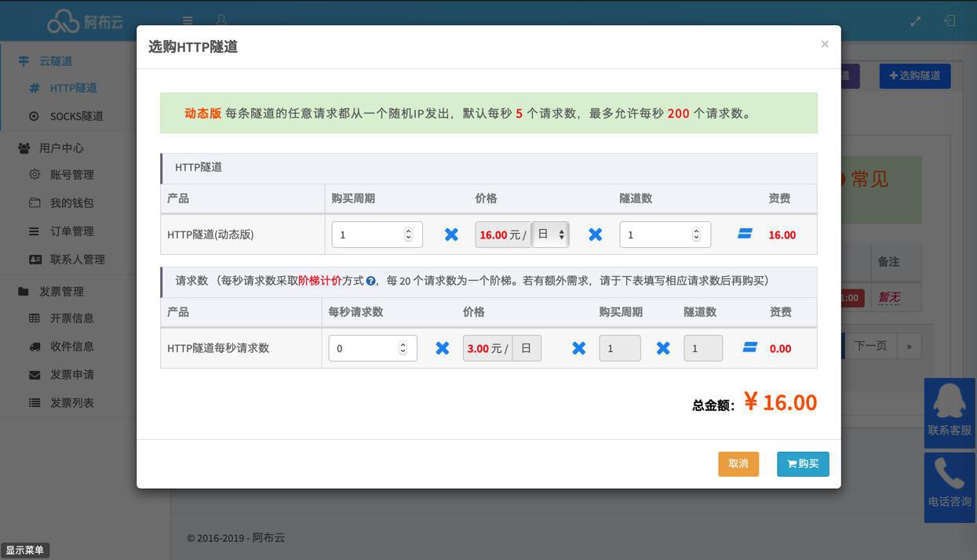The width and height of the screenshot is (977, 560).
Task: Click the 购买周期 input for HTTP隧道(动态版)
Action: tap(377, 235)
